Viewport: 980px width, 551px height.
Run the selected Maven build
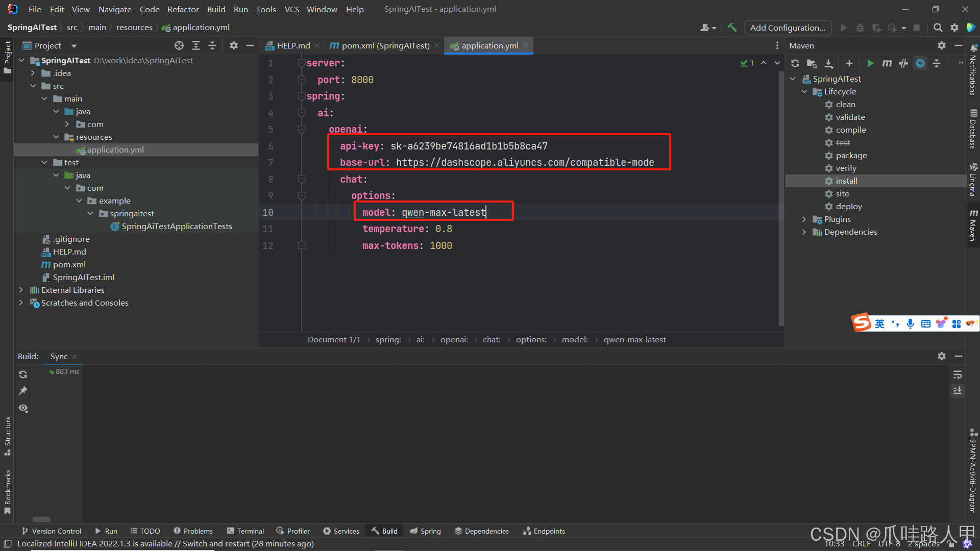tap(870, 63)
